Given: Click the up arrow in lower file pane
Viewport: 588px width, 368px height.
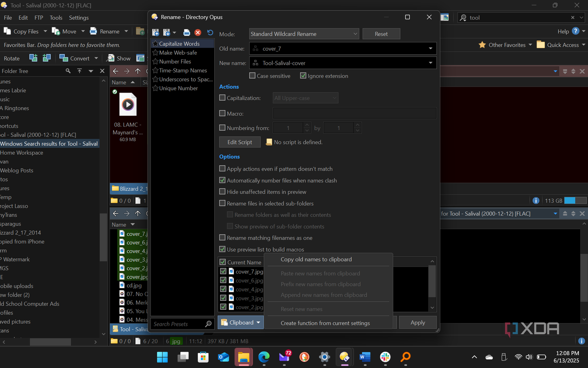Looking at the screenshot, I should (138, 213).
